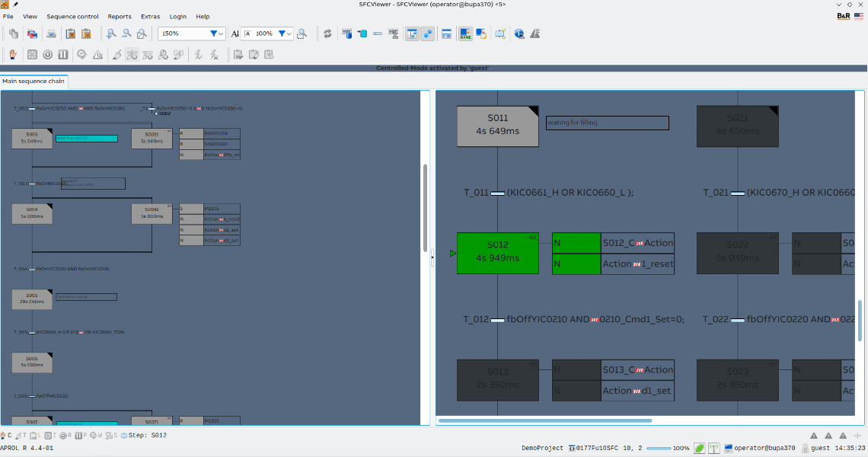Click the copy icon at the toolbar start
Screen dimensions: 868x457
click(x=13, y=34)
